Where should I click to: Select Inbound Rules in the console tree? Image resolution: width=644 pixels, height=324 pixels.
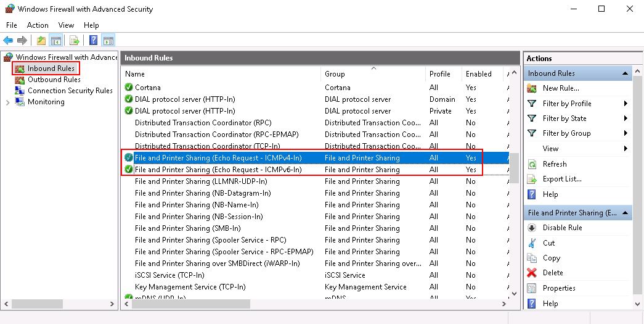[x=51, y=69]
